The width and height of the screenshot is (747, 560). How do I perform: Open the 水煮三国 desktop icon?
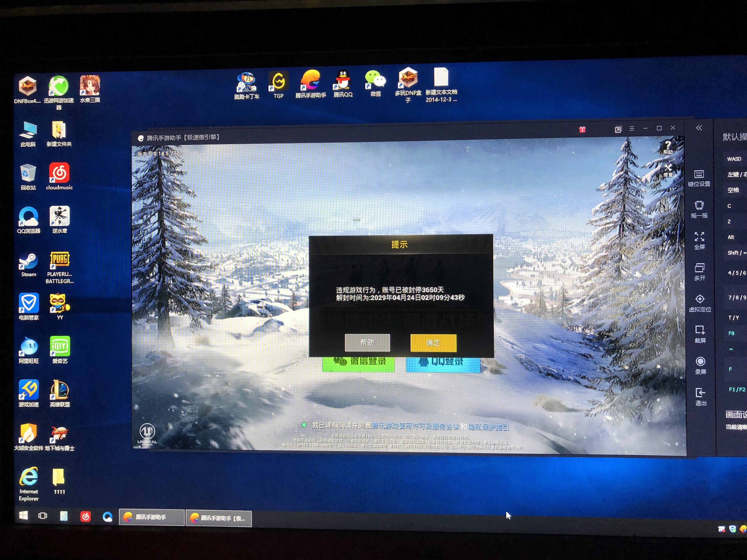[x=89, y=89]
